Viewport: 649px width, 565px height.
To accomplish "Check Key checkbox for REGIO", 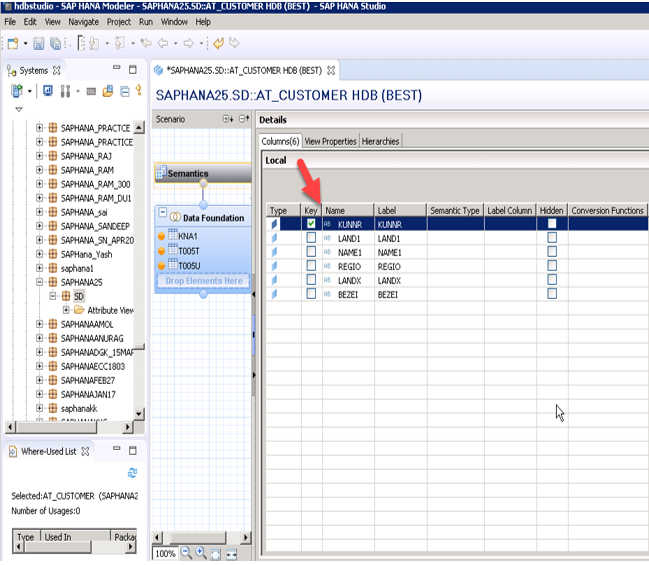I will pos(311,266).
